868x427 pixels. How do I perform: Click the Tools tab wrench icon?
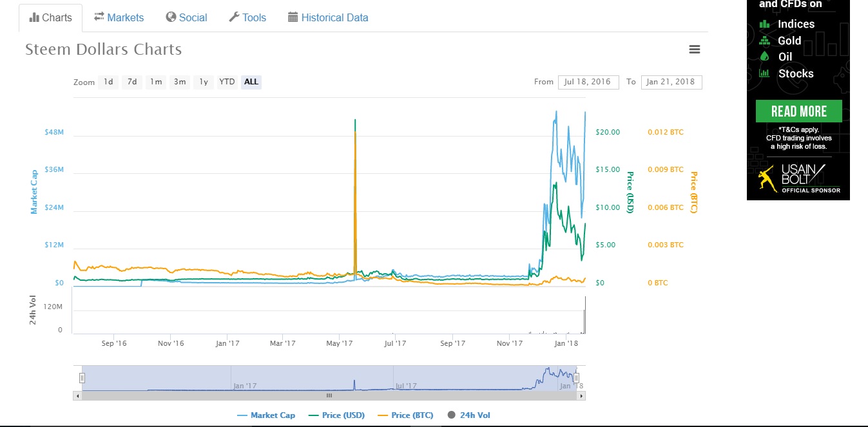(234, 17)
